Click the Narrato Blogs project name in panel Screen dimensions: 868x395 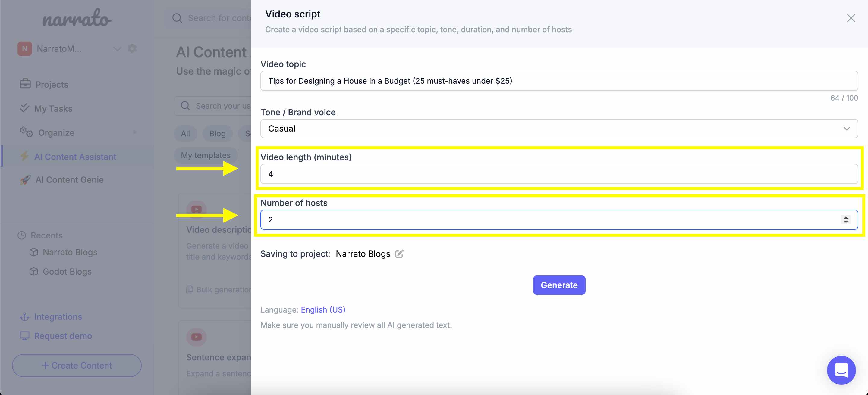click(363, 254)
